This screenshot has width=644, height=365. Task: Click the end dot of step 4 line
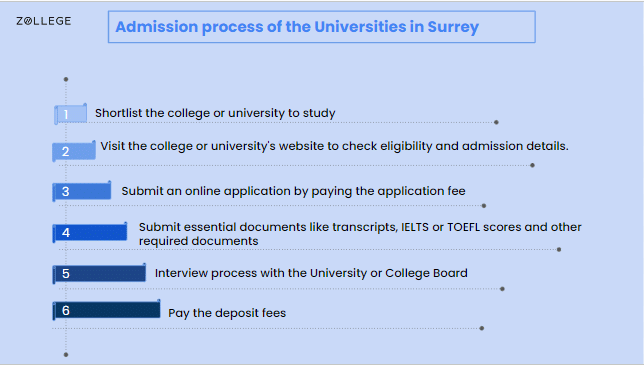pyautogui.click(x=559, y=250)
